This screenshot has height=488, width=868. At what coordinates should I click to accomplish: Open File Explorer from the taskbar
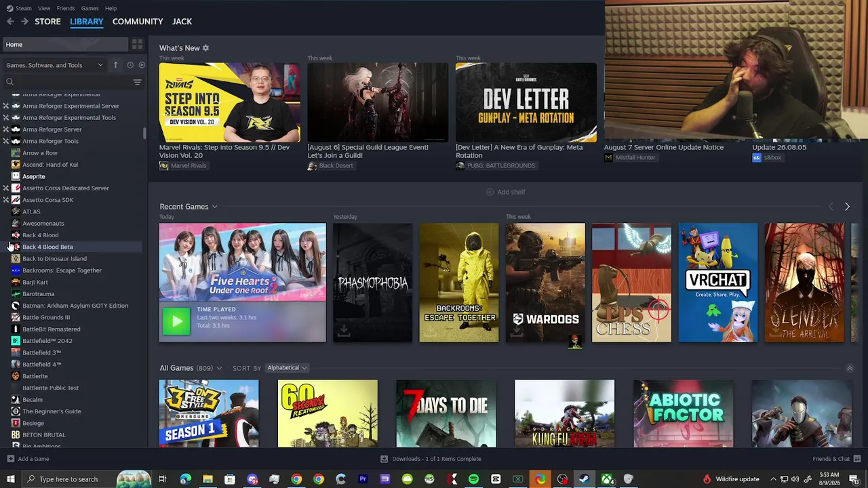point(208,479)
